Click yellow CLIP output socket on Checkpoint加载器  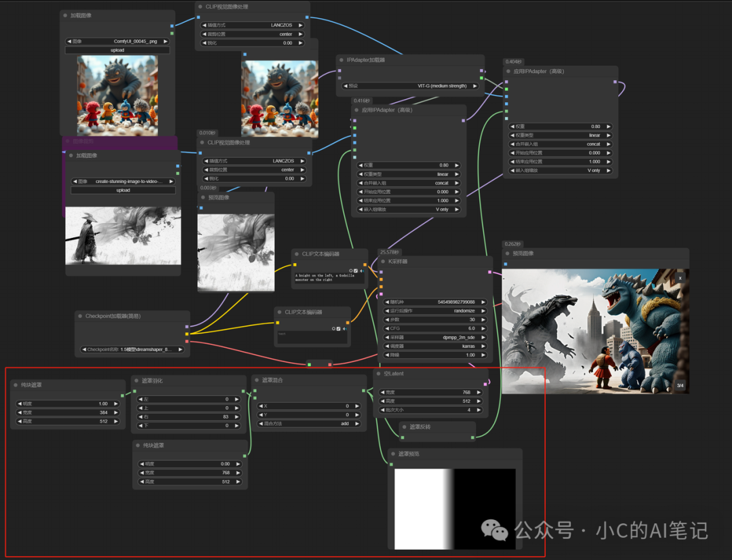[187, 334]
